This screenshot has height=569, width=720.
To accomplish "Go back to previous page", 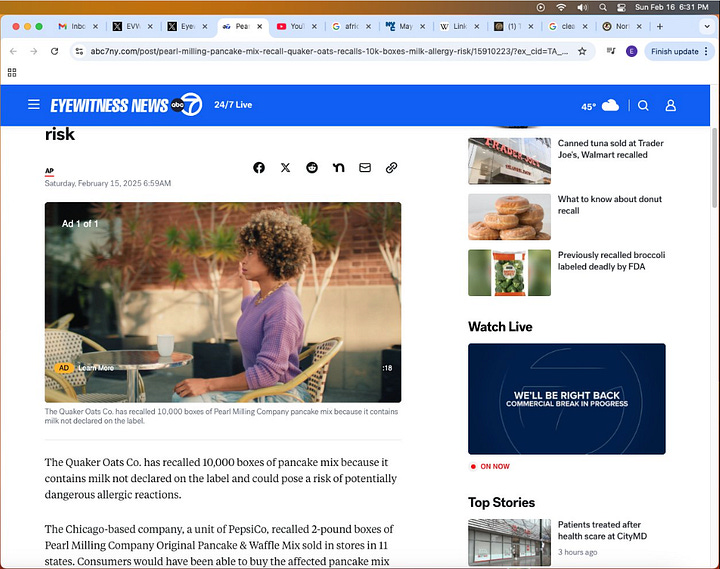I will point(13,51).
